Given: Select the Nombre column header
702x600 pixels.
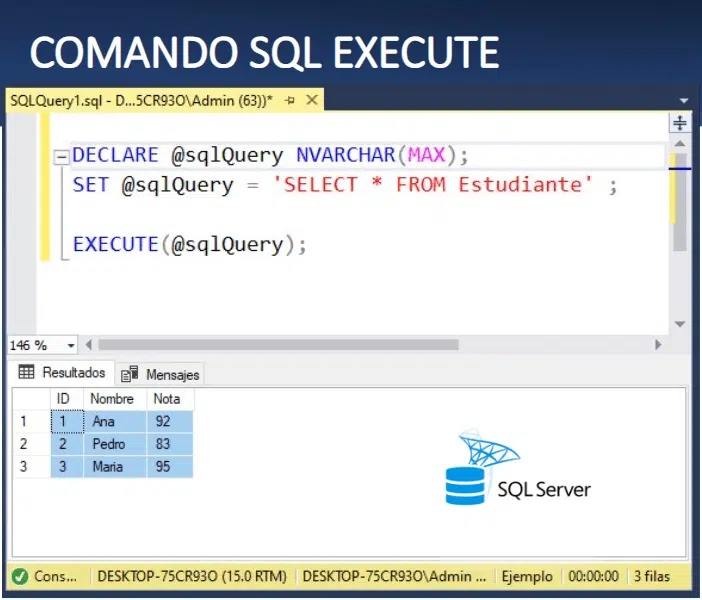Looking at the screenshot, I should [115, 399].
